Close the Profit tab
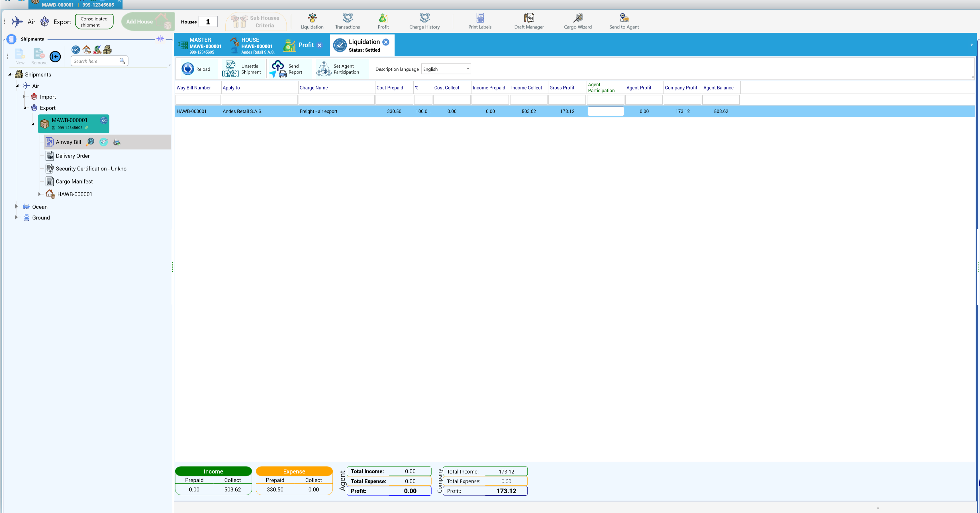This screenshot has width=980, height=513. point(320,45)
